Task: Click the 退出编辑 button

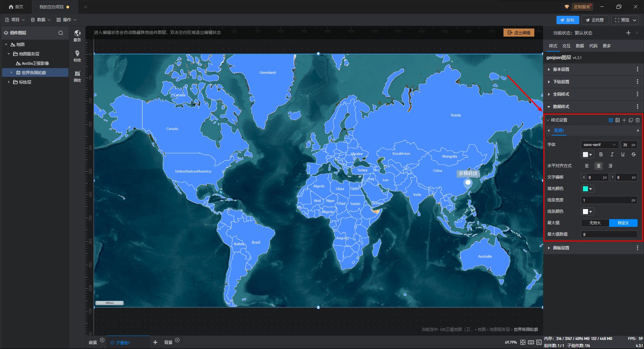Action: tap(519, 33)
